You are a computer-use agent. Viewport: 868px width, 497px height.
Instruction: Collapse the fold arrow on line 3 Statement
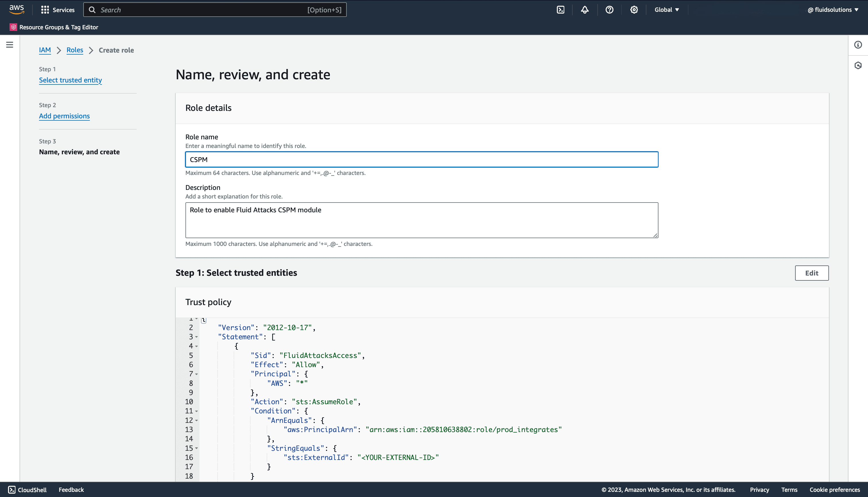[196, 337]
